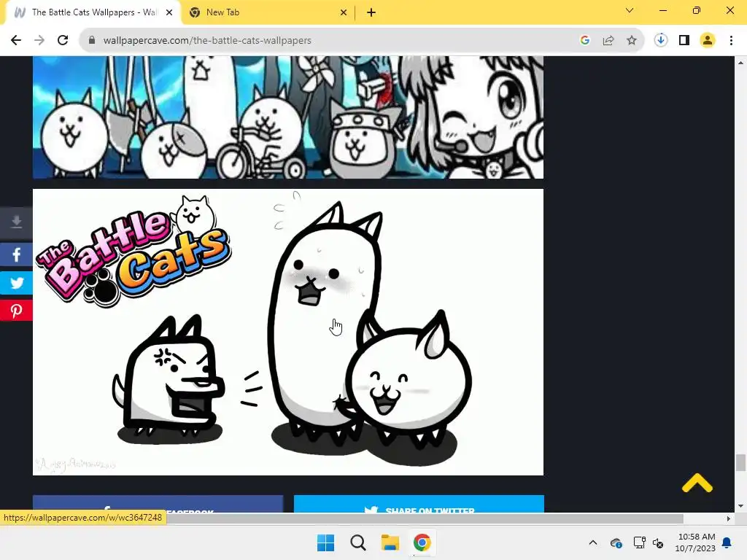Toggle the Chrome side panel
Image resolution: width=747 pixels, height=560 pixels.
(684, 41)
